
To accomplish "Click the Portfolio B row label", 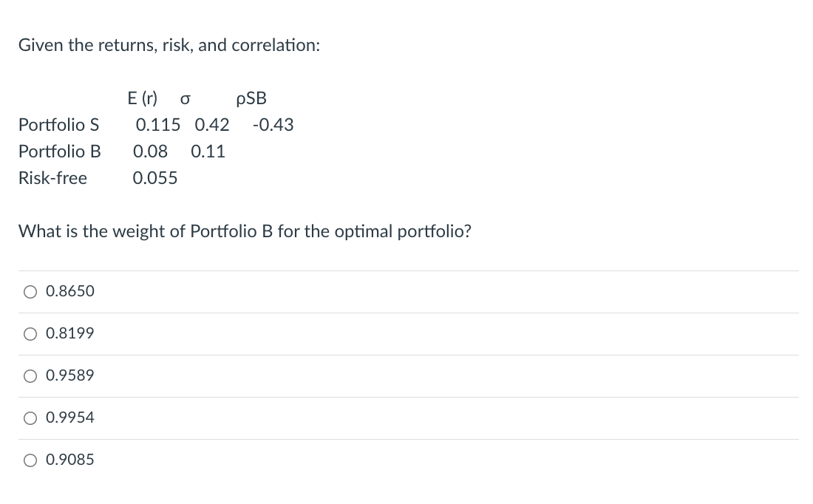I will tap(60, 151).
